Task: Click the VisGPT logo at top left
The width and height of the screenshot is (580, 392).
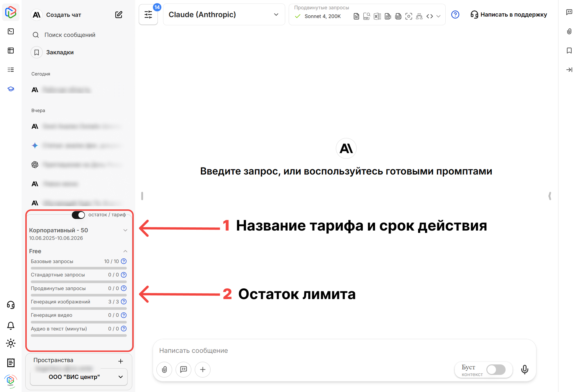Action: 11,12
